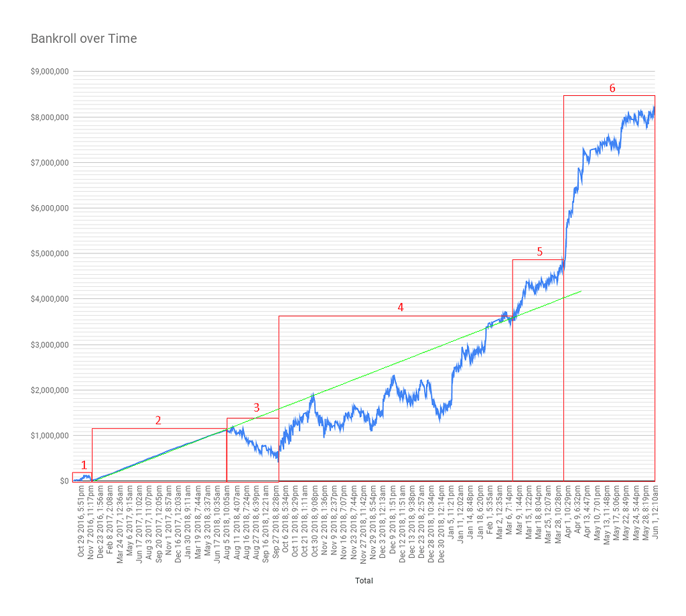The image size is (686, 616).
Task: Click the "Dec 28 2018, 10:34pm" date label
Action: pyautogui.click(x=431, y=524)
